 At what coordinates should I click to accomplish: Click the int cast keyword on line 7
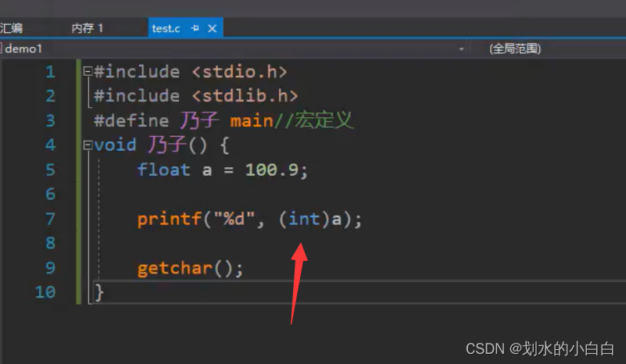[x=304, y=219]
